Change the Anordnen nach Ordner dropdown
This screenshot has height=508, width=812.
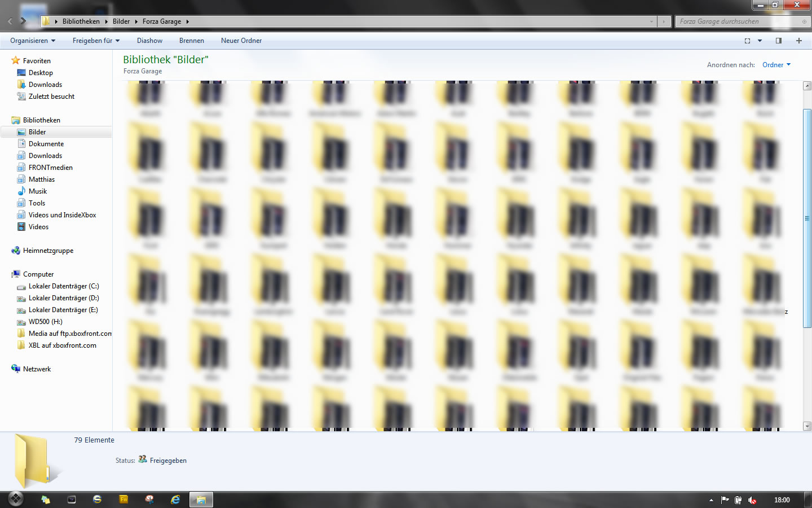point(776,65)
